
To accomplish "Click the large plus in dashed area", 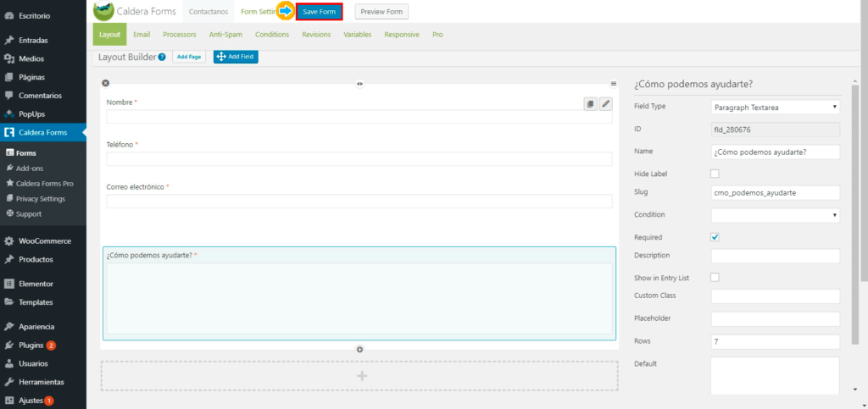I will click(362, 375).
